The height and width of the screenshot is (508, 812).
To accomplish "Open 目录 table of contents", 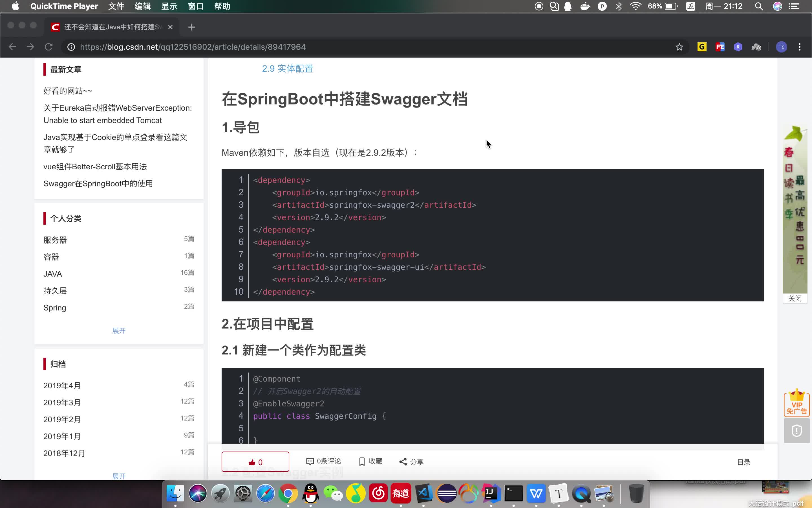I will (743, 462).
